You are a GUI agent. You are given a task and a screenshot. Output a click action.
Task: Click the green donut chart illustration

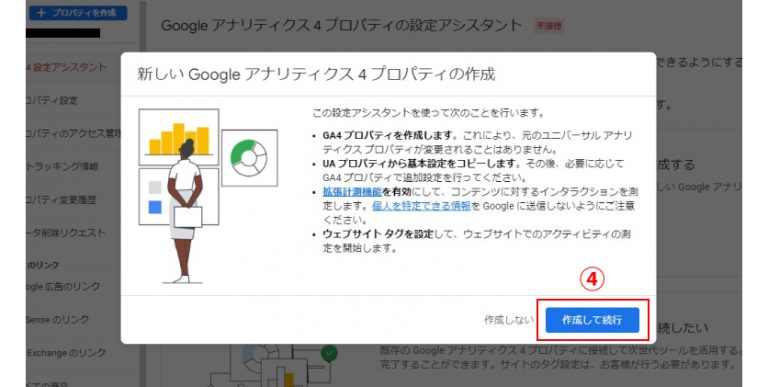pyautogui.click(x=249, y=158)
